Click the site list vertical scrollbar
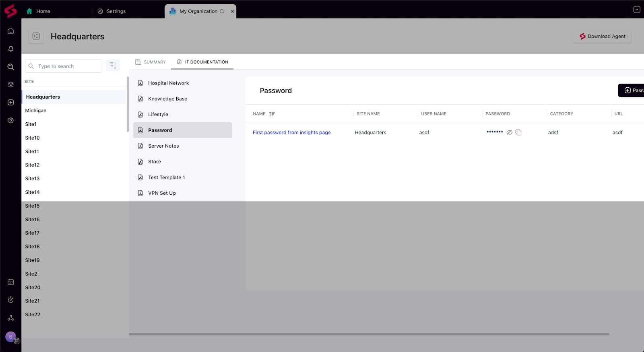 coord(128,105)
